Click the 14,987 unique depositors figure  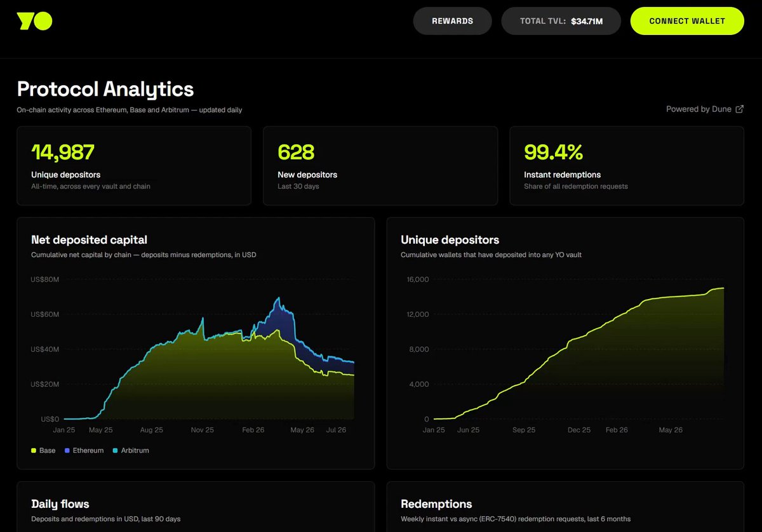click(63, 152)
